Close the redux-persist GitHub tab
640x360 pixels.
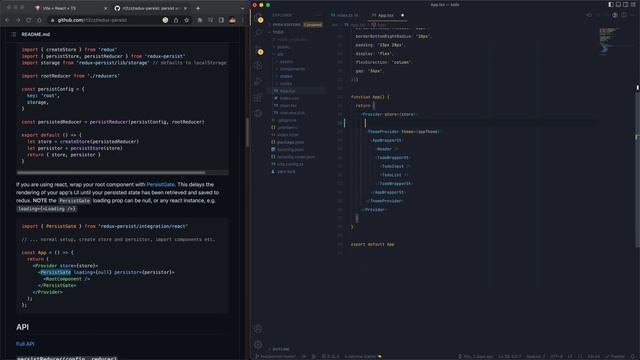[x=185, y=8]
